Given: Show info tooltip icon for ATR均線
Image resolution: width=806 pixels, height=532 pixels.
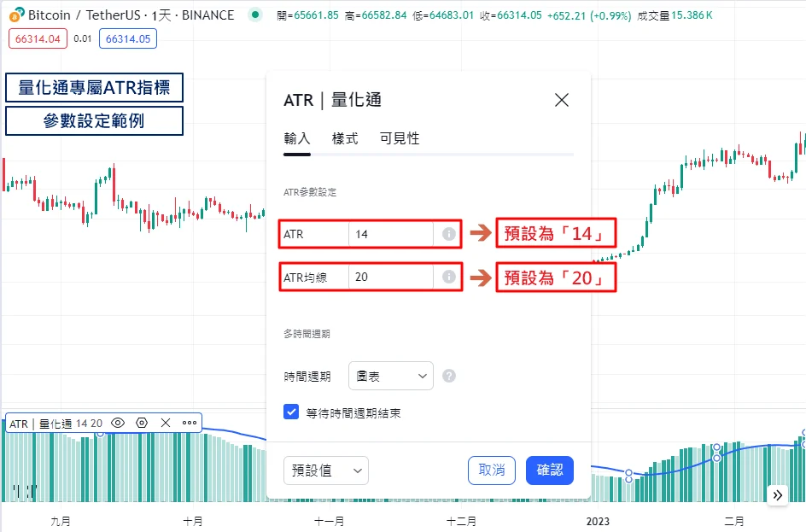Looking at the screenshot, I should pyautogui.click(x=449, y=277).
